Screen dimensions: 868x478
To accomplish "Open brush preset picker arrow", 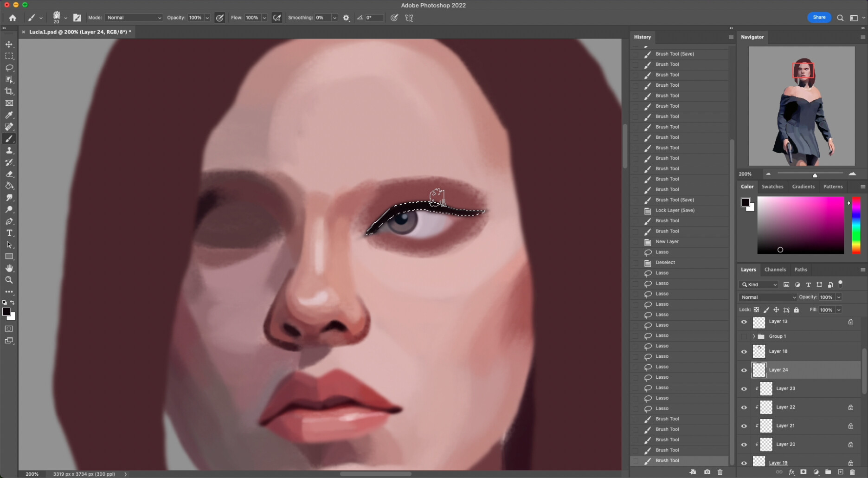I will (65, 18).
